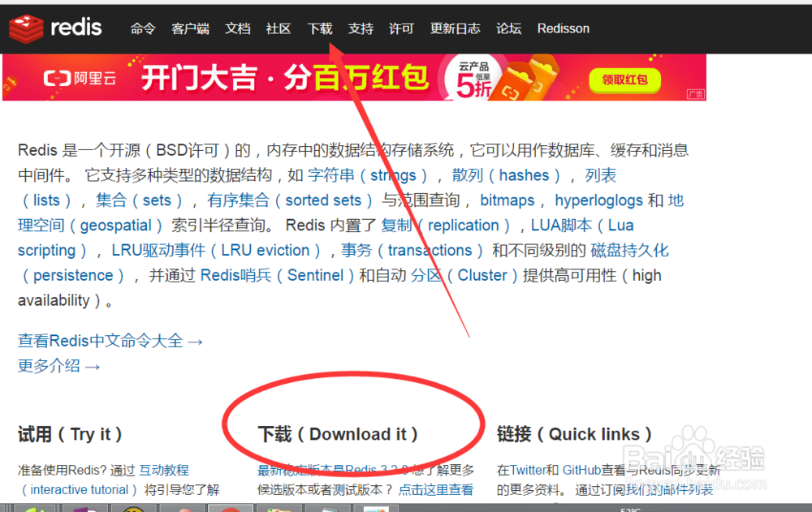Open the 命令 menu item
Image resolution: width=812 pixels, height=512 pixels.
tap(143, 28)
